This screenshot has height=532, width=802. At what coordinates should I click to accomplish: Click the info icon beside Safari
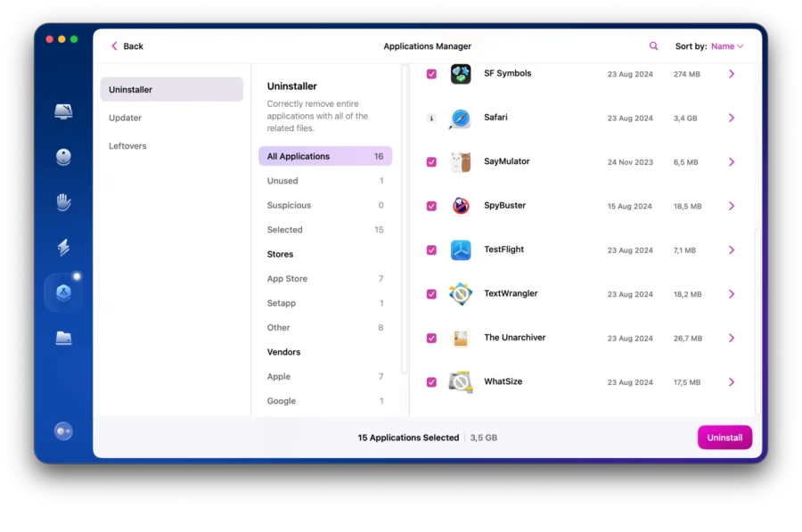pyautogui.click(x=431, y=119)
